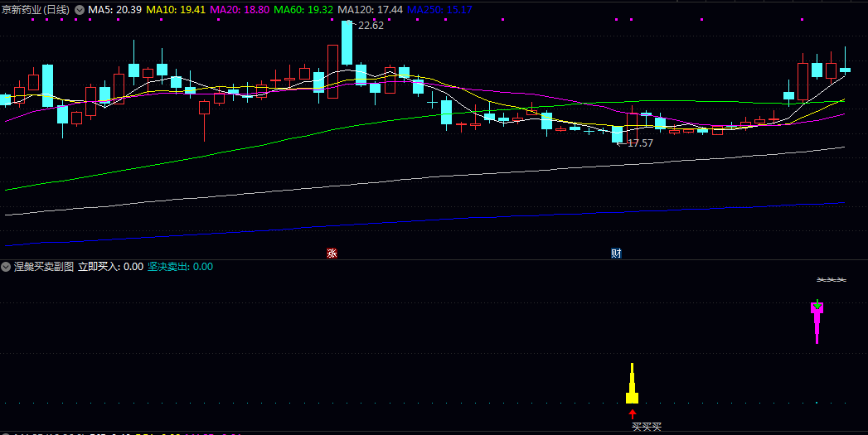Viewport: 868px width, 435px height.
Task: Click the 立即买入: 0.00 indicator value
Action: pos(111,267)
